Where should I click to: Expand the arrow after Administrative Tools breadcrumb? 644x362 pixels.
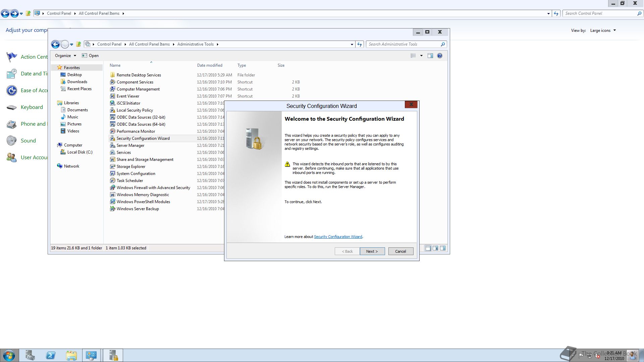pos(217,44)
